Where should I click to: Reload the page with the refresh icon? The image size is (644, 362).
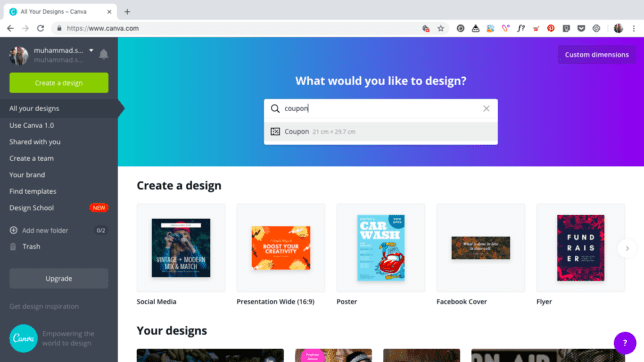40,28
